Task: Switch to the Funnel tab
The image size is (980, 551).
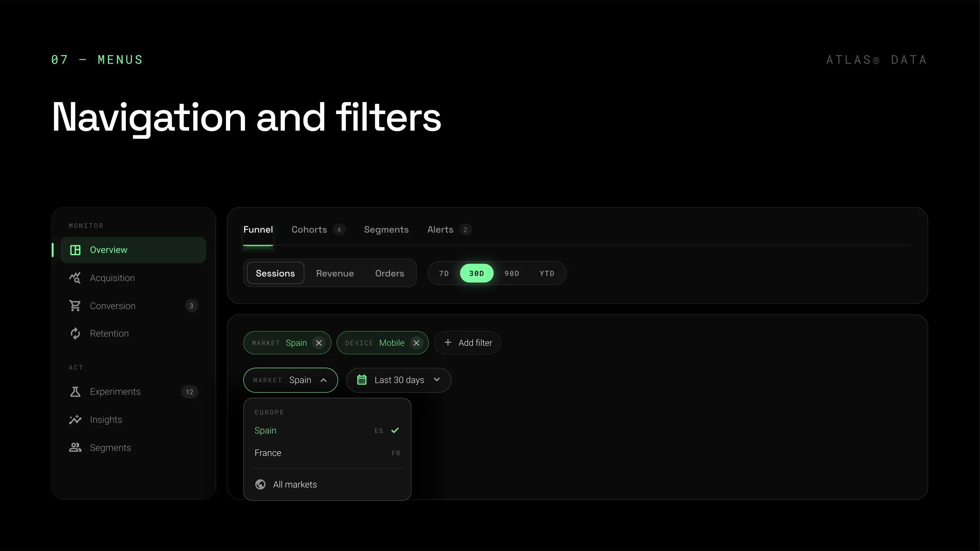Action: pyautogui.click(x=258, y=230)
